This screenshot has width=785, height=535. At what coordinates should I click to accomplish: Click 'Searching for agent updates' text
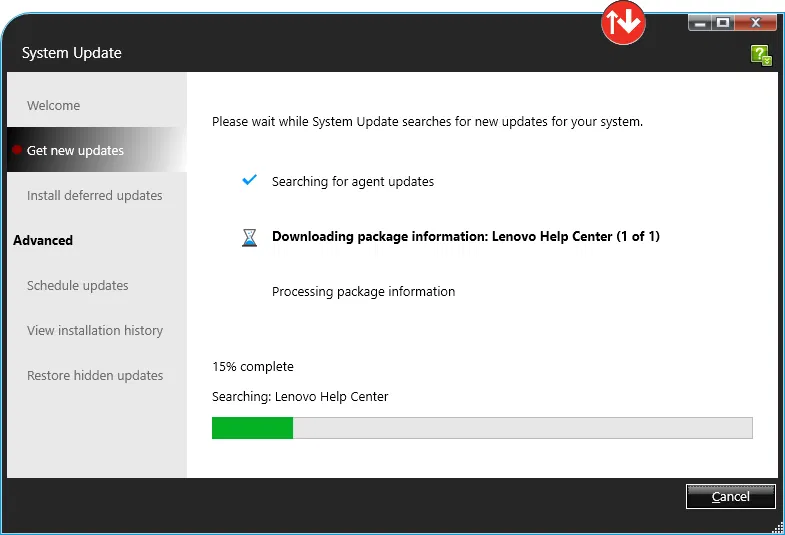[353, 181]
